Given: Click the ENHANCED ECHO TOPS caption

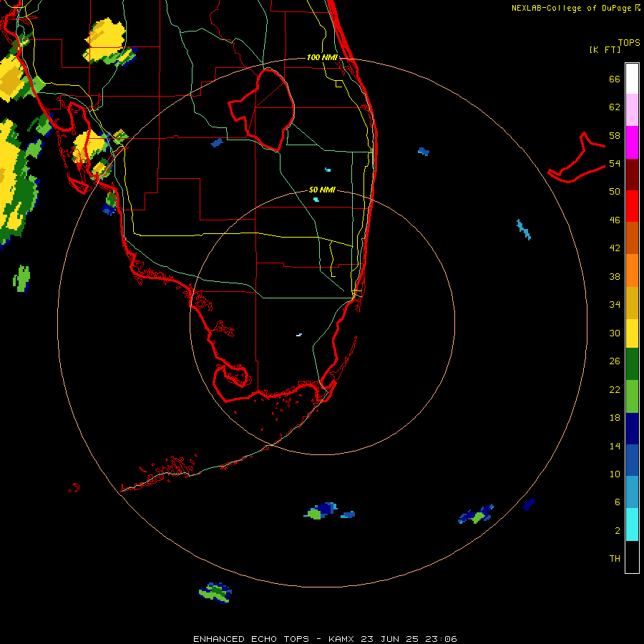Looking at the screenshot, I should tap(251, 639).
